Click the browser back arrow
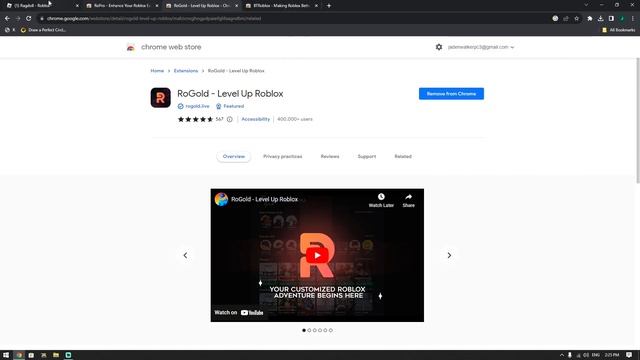This screenshot has width=640, height=360. [7, 18]
